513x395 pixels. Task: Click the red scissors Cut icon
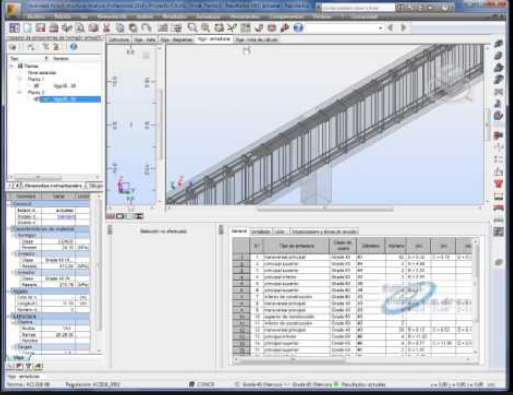(x=106, y=28)
